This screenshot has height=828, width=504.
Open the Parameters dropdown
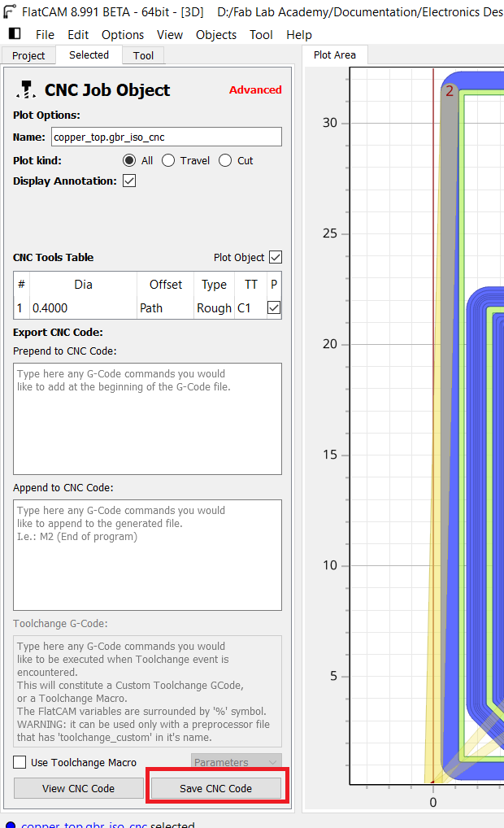pyautogui.click(x=236, y=761)
